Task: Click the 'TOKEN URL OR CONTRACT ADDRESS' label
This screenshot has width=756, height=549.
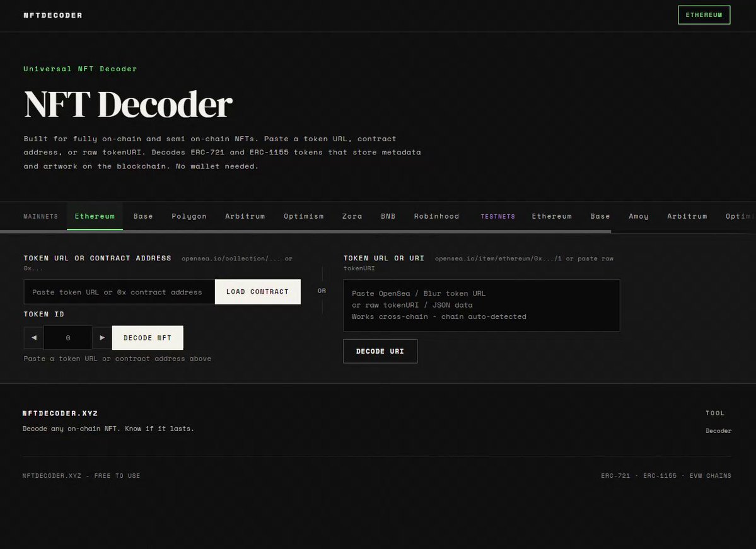Action: coord(97,258)
